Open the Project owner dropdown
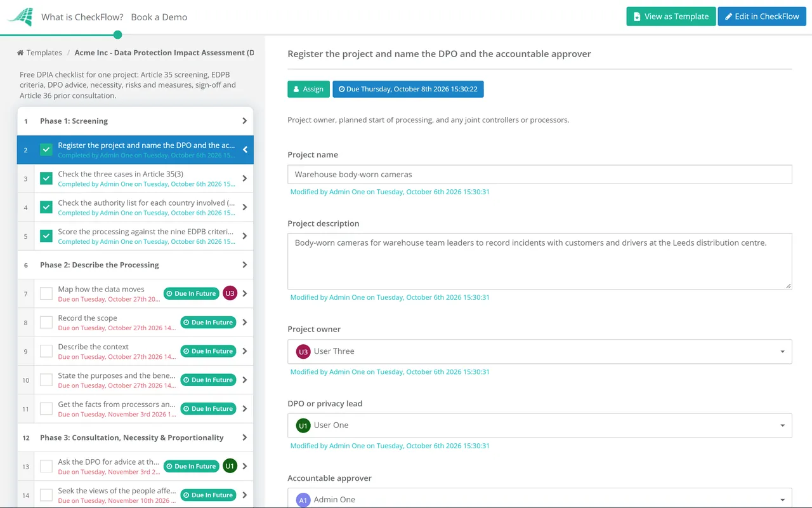This screenshot has width=812, height=508. point(540,351)
